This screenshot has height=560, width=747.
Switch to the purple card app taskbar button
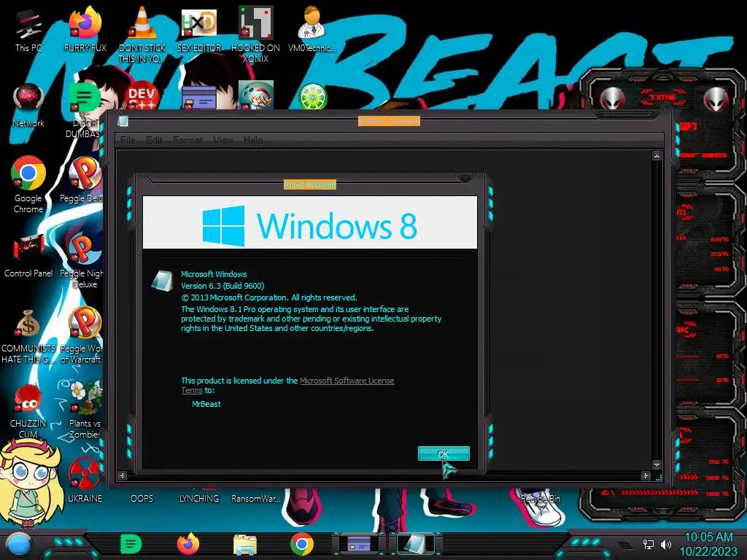[x=358, y=544]
